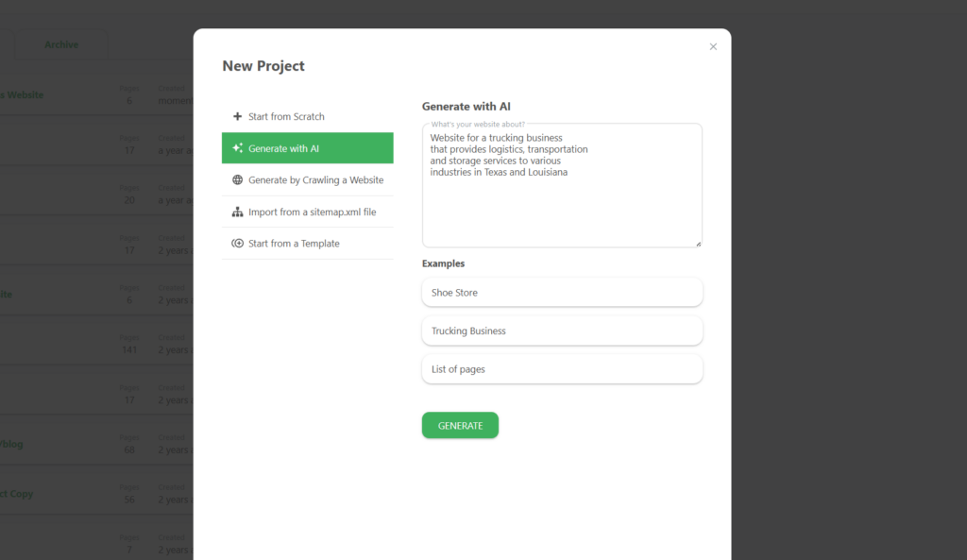This screenshot has width=967, height=560.
Task: Pick the Trucking Business example
Action: coord(562,331)
